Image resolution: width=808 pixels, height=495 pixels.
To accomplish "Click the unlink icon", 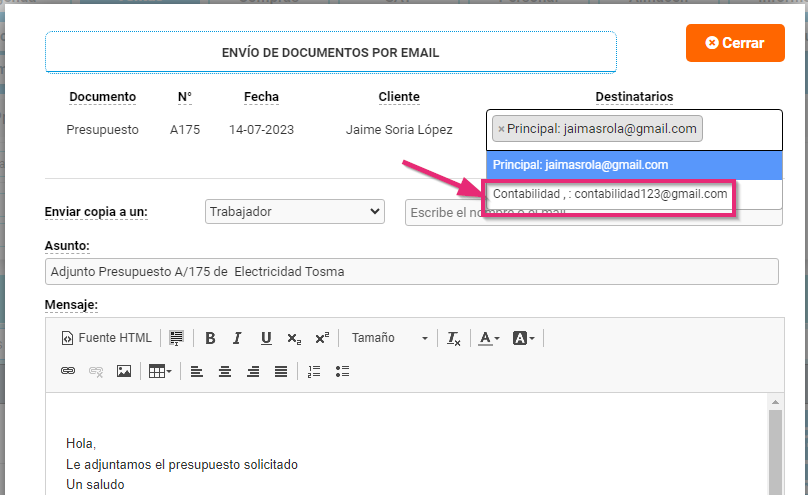I will 96,371.
